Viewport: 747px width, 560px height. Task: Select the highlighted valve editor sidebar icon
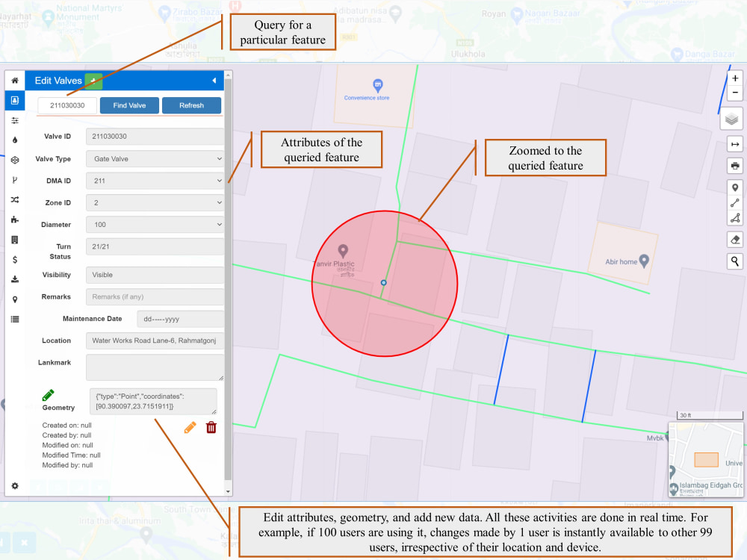coord(15,100)
